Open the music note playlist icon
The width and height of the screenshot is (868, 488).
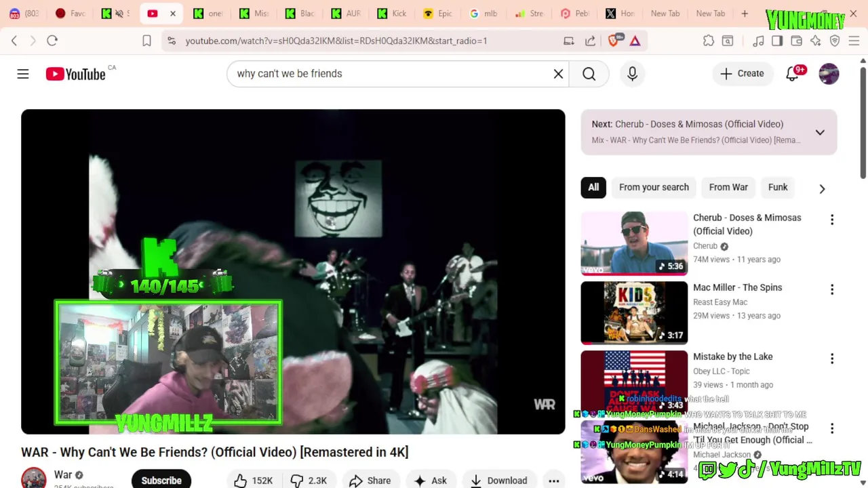(x=758, y=41)
